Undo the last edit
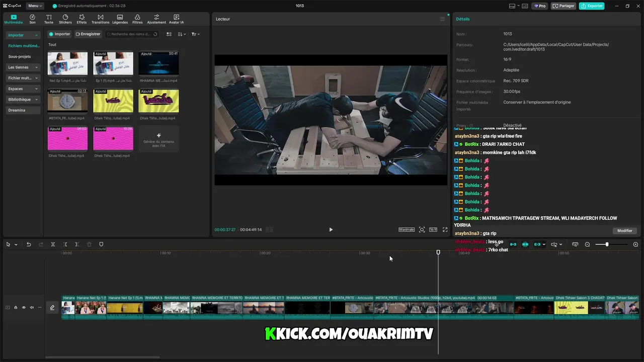Image resolution: width=644 pixels, height=362 pixels. 29,244
